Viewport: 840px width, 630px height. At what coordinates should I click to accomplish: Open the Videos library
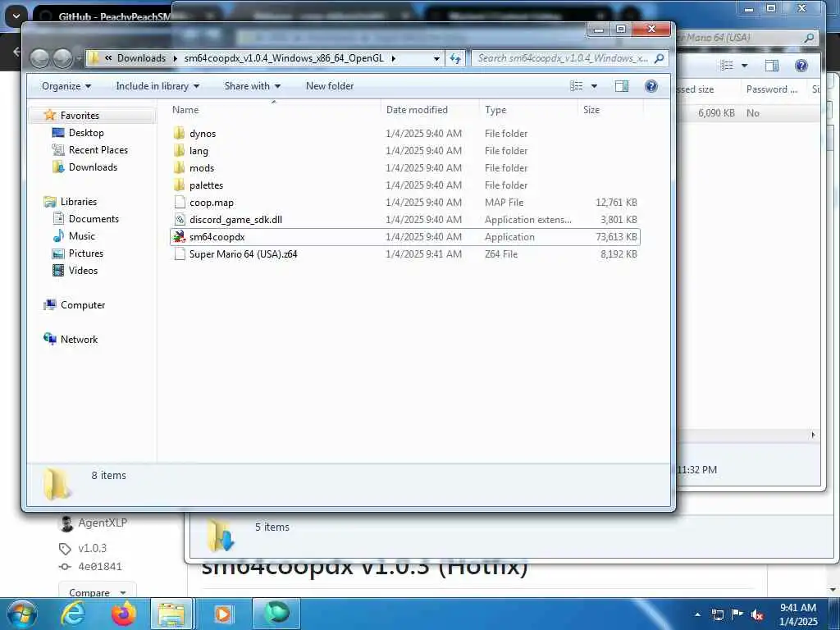tap(83, 270)
